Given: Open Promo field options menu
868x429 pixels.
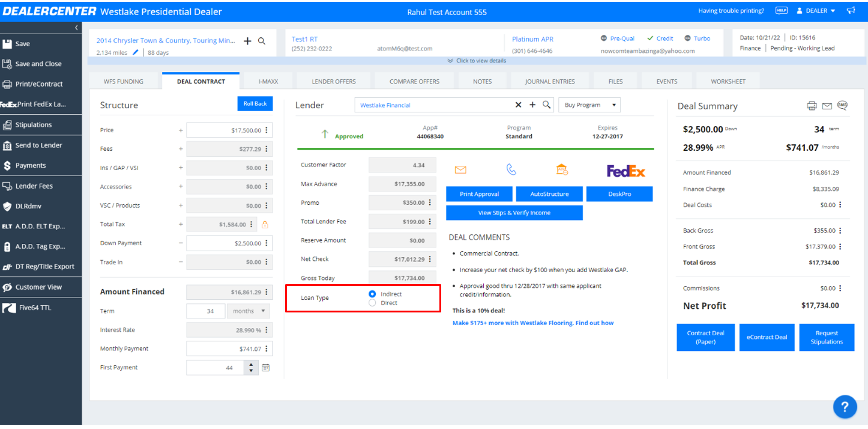Looking at the screenshot, I should [430, 202].
